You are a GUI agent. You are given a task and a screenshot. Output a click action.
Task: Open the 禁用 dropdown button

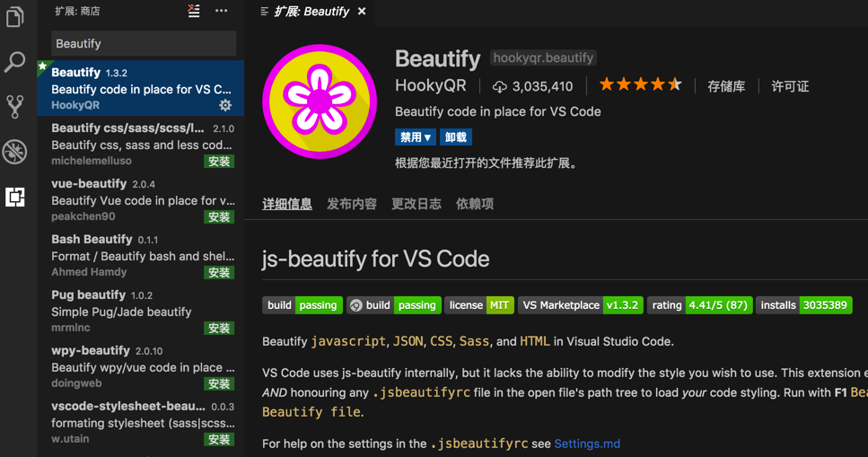[x=416, y=136]
